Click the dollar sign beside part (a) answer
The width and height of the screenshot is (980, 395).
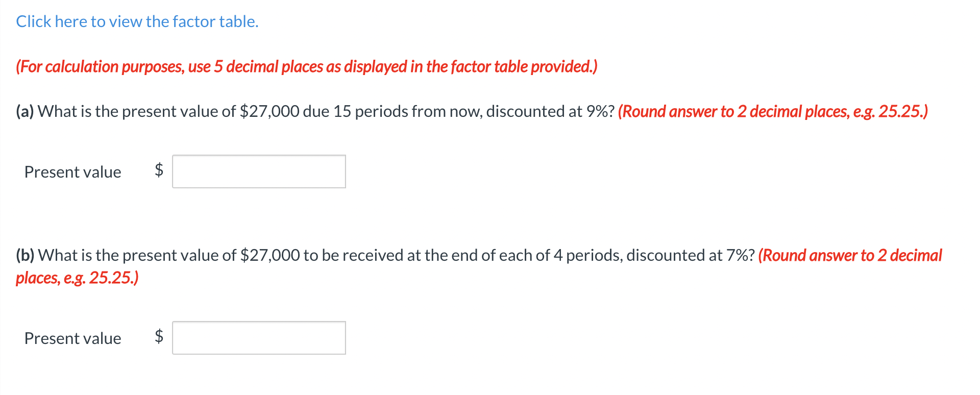click(x=158, y=171)
